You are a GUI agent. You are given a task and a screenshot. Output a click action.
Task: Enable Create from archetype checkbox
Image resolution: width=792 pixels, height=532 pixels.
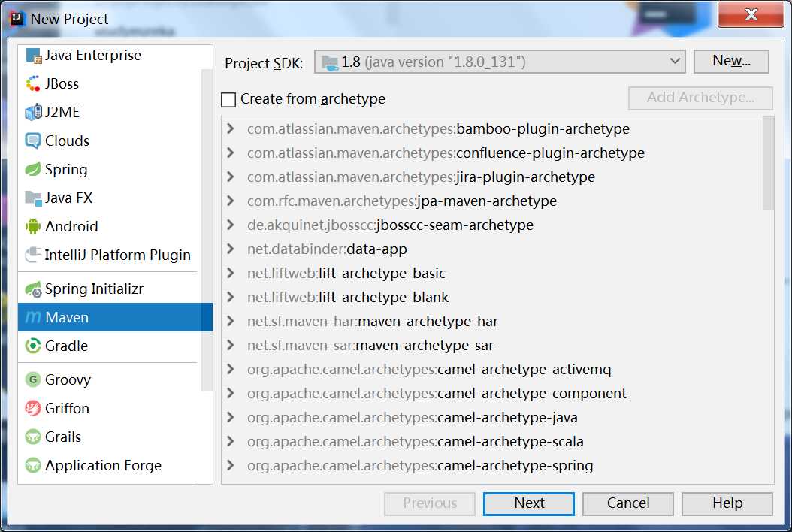[x=228, y=99]
